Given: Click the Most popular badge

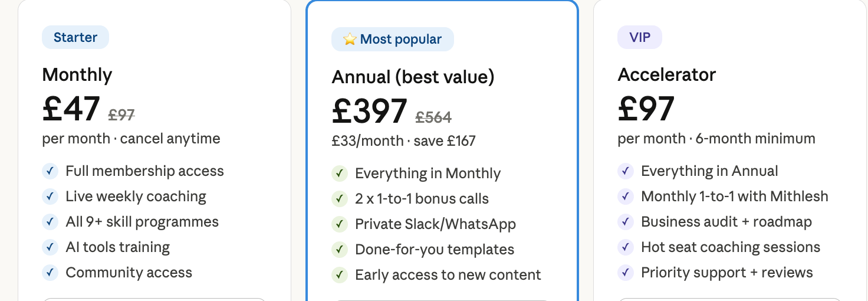Looking at the screenshot, I should click(393, 40).
